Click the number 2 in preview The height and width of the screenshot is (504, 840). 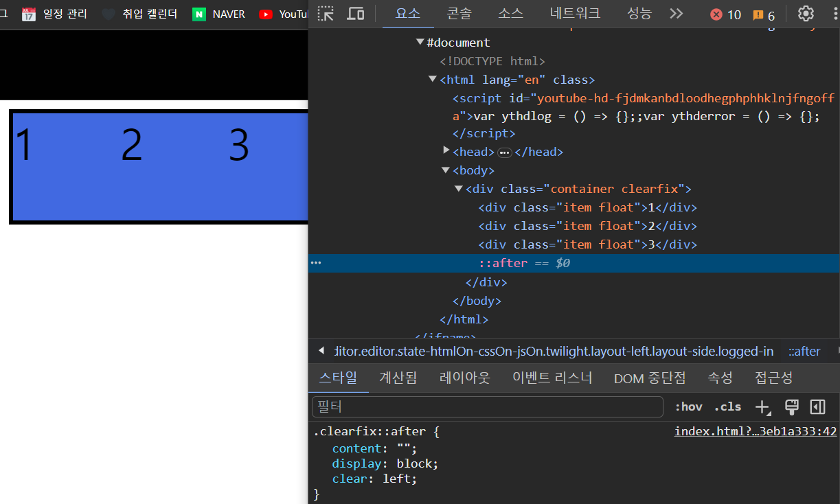[132, 146]
